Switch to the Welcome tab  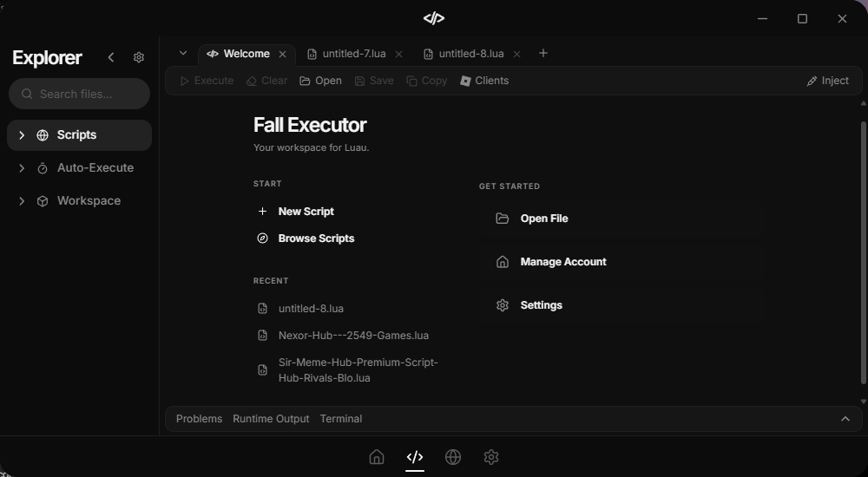[x=247, y=54]
